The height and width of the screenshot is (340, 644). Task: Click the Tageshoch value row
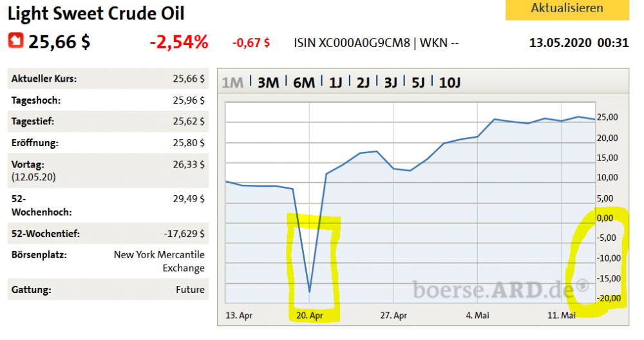(x=108, y=100)
